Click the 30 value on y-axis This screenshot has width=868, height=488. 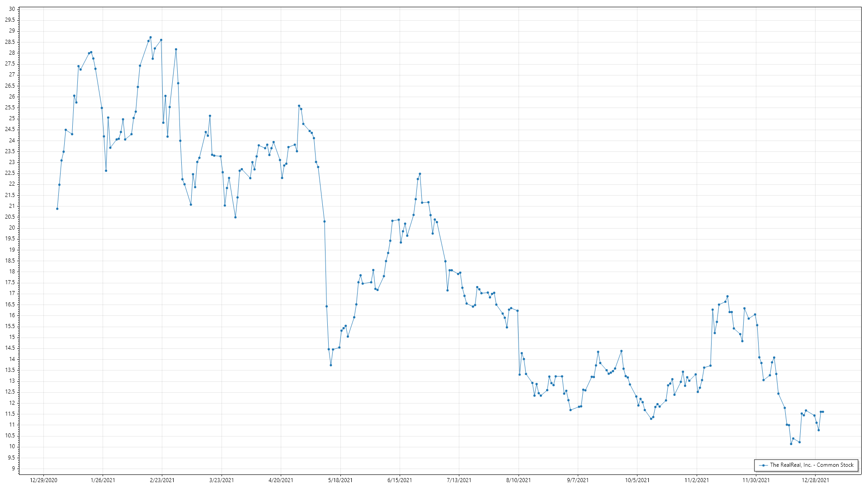12,9
